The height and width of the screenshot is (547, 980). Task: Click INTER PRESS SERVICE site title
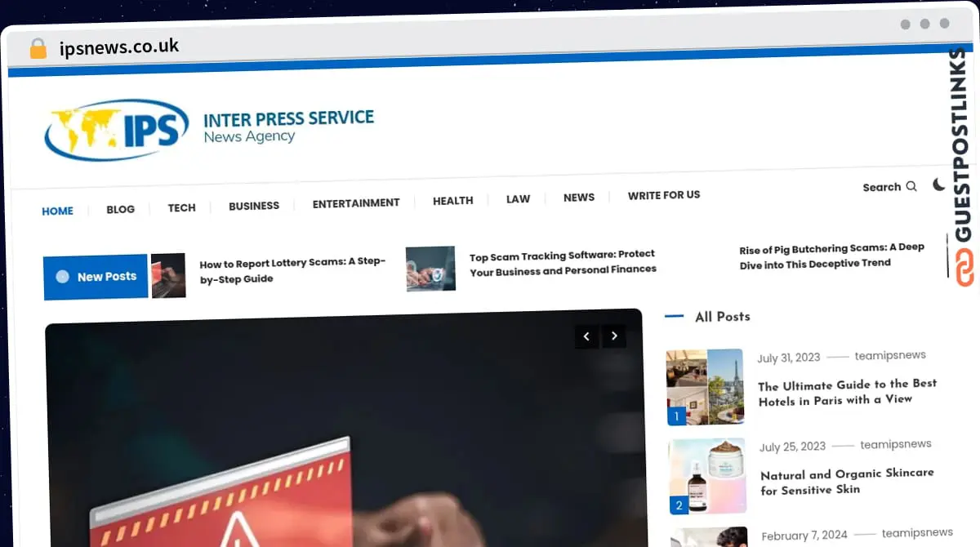pyautogui.click(x=288, y=118)
